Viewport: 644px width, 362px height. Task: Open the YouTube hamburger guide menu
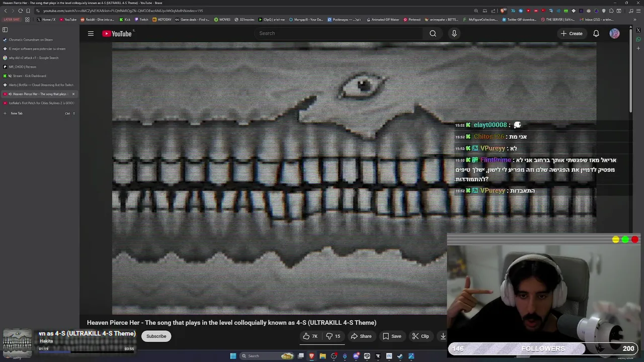pos(91,34)
